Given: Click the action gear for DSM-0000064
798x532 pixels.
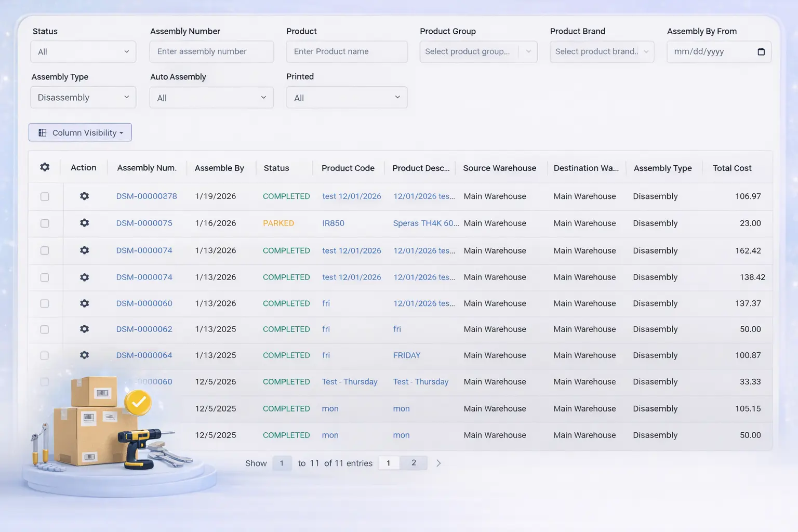Looking at the screenshot, I should click(84, 355).
